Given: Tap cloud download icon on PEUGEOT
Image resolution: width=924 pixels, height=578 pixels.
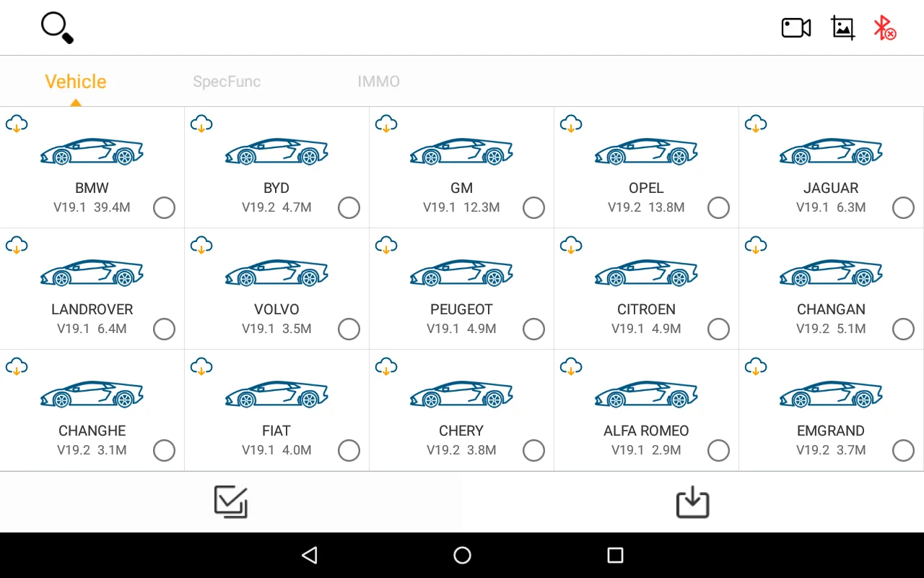Looking at the screenshot, I should point(386,245).
